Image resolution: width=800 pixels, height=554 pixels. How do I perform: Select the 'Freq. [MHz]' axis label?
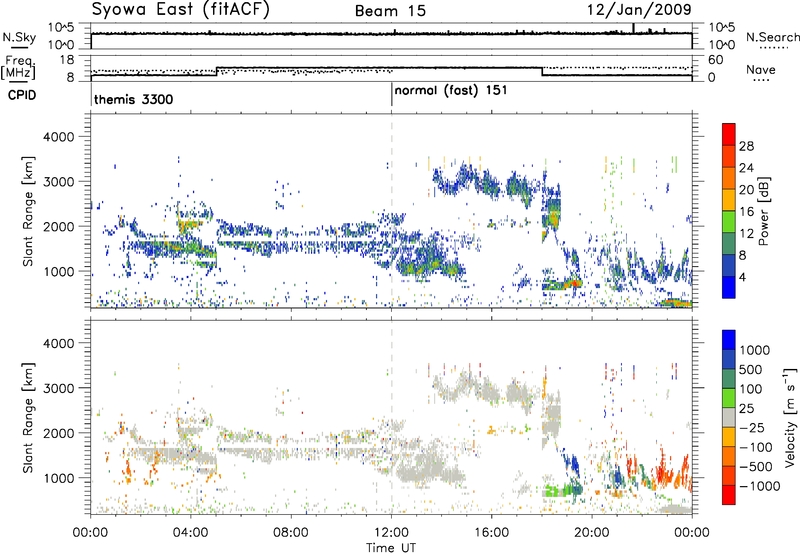[x=19, y=67]
